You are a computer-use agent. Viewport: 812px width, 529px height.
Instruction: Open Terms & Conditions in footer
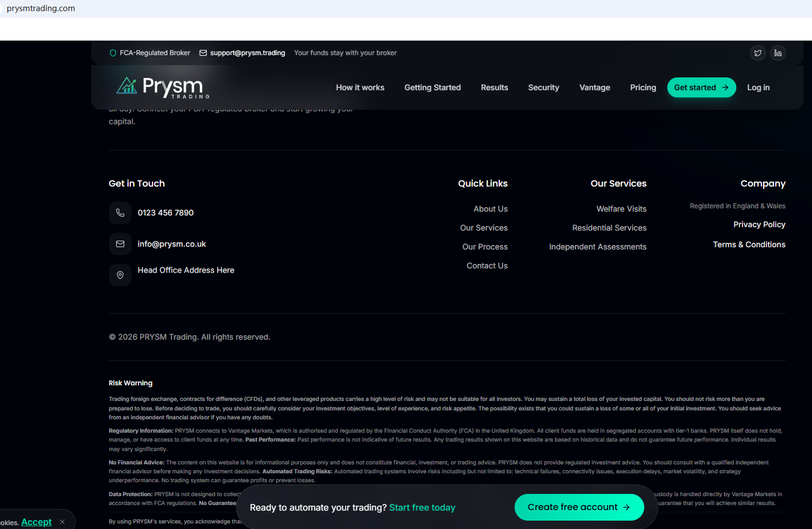coord(749,244)
